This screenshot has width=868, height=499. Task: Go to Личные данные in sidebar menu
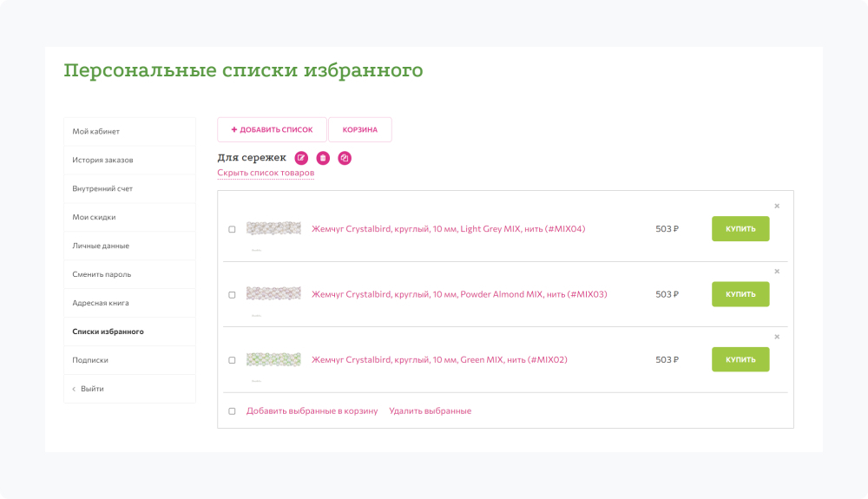101,246
